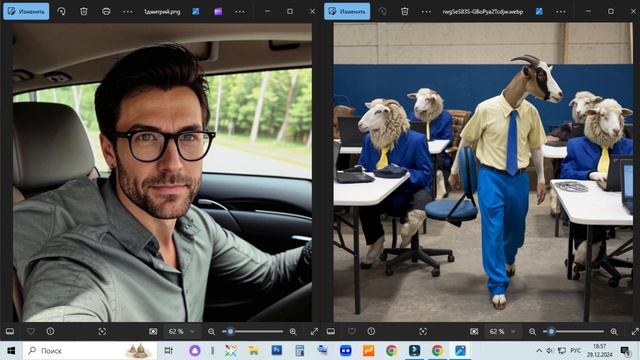Open the notification center icon

[x=625, y=351]
